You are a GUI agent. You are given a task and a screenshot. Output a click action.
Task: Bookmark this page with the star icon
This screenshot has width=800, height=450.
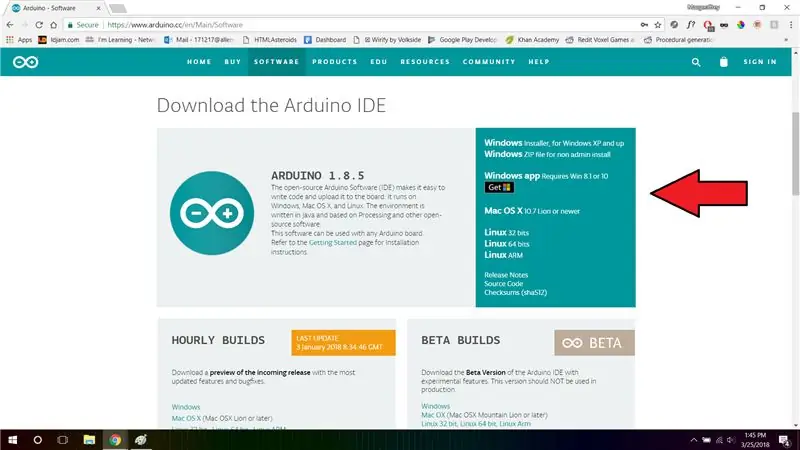pyautogui.click(x=658, y=24)
